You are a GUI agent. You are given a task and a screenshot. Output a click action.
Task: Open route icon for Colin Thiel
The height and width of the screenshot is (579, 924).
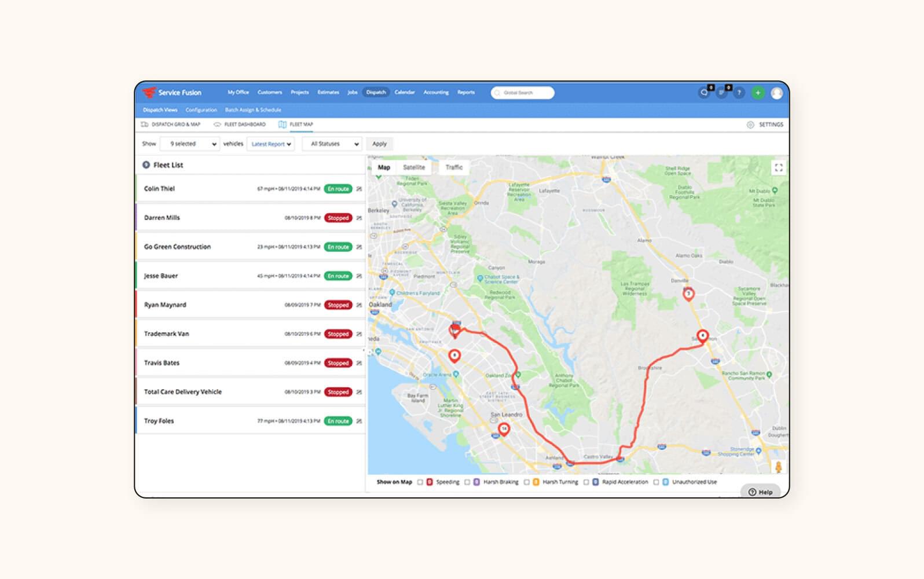(359, 189)
